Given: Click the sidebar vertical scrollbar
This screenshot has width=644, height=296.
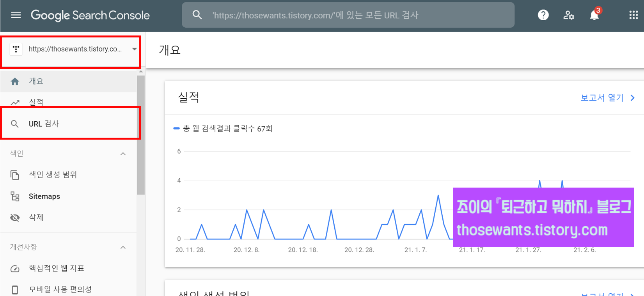Looking at the screenshot, I should [x=141, y=135].
